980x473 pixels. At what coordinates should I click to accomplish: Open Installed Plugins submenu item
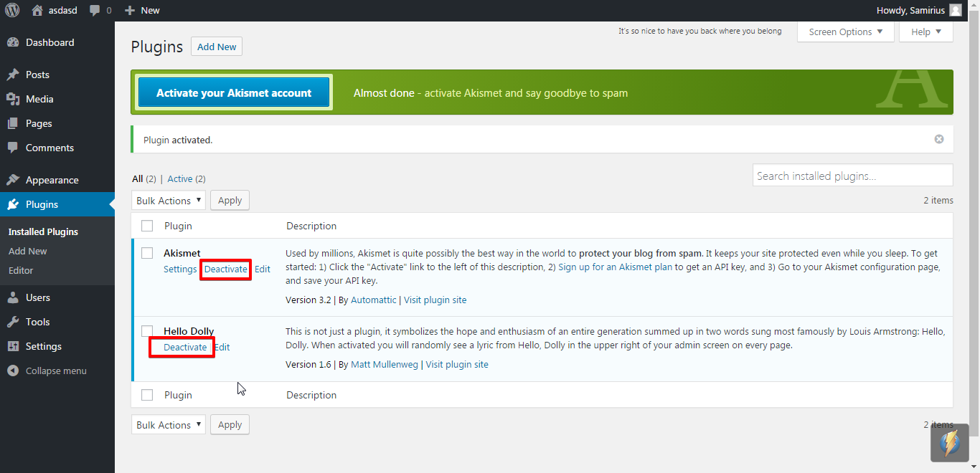(x=43, y=231)
